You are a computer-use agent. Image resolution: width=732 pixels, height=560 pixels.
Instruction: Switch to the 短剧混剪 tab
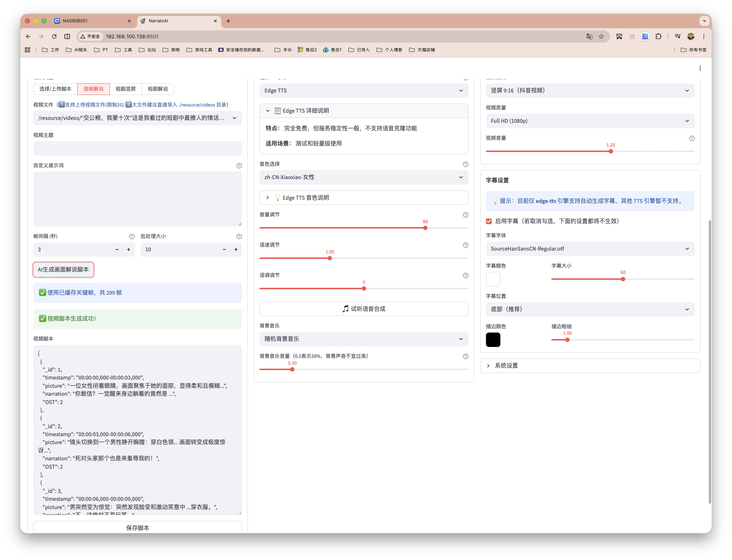125,89
